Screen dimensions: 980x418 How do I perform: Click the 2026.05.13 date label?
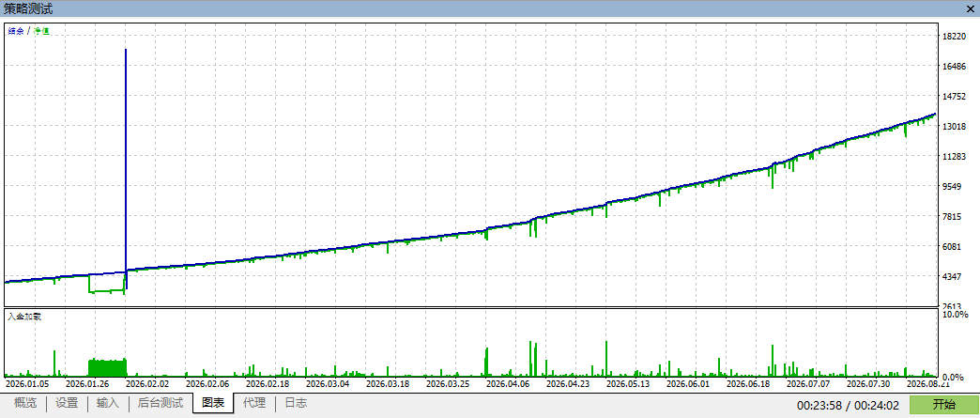(627, 384)
